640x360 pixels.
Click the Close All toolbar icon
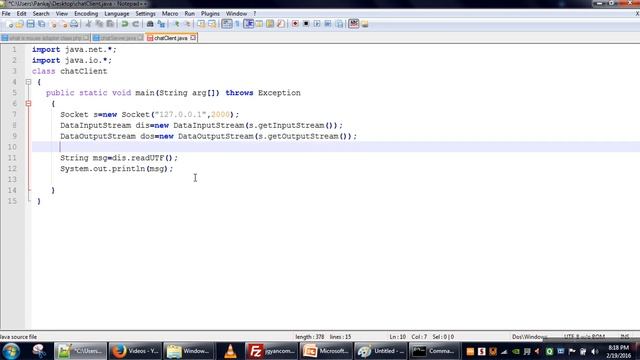(x=64, y=24)
